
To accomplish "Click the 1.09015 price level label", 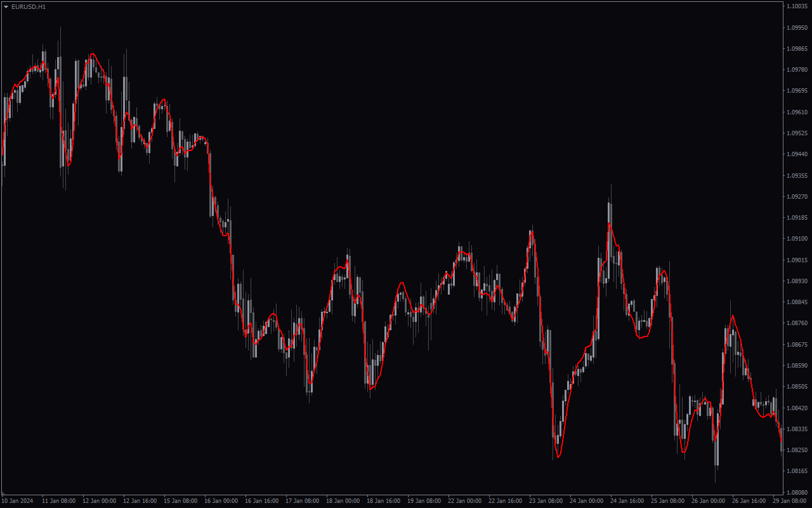I will (x=797, y=260).
